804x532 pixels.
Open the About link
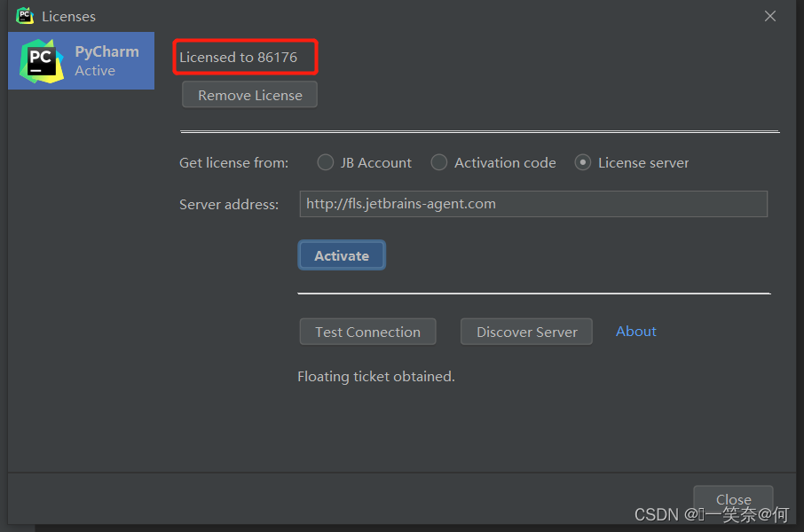[x=635, y=331]
